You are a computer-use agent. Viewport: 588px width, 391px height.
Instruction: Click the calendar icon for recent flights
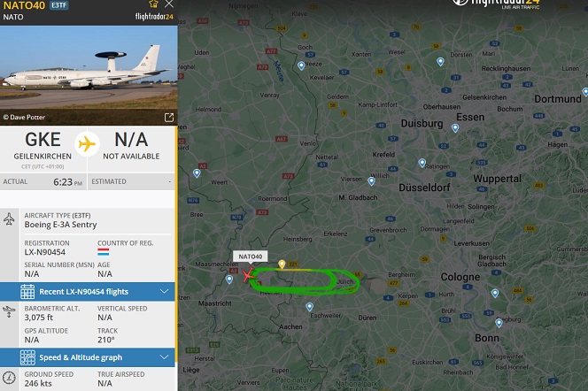click(x=27, y=292)
